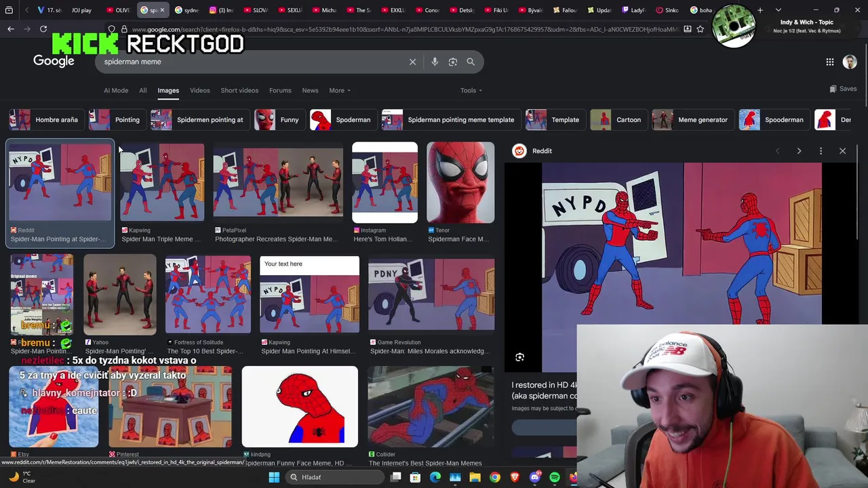The image size is (868, 488).
Task: Start voice search with microphone icon
Action: pos(435,62)
